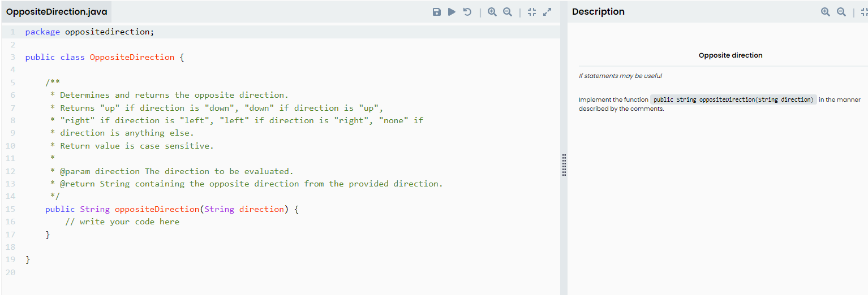Viewport: 868px width, 295px height.
Task: Click the Description panel header
Action: [x=598, y=12]
